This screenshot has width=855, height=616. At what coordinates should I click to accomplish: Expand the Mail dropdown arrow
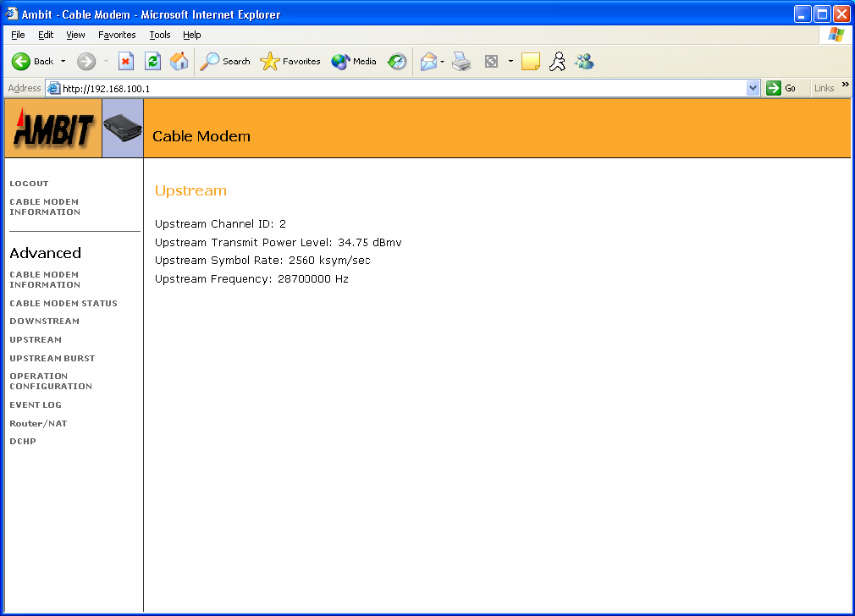(x=442, y=62)
